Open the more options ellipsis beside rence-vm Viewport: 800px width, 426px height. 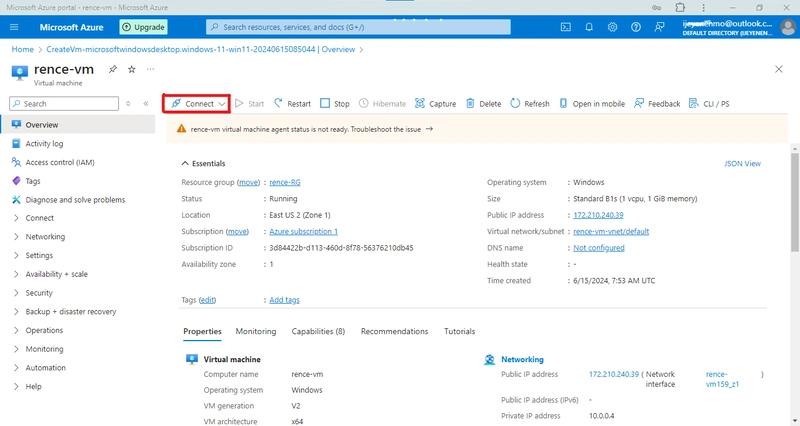(x=151, y=69)
